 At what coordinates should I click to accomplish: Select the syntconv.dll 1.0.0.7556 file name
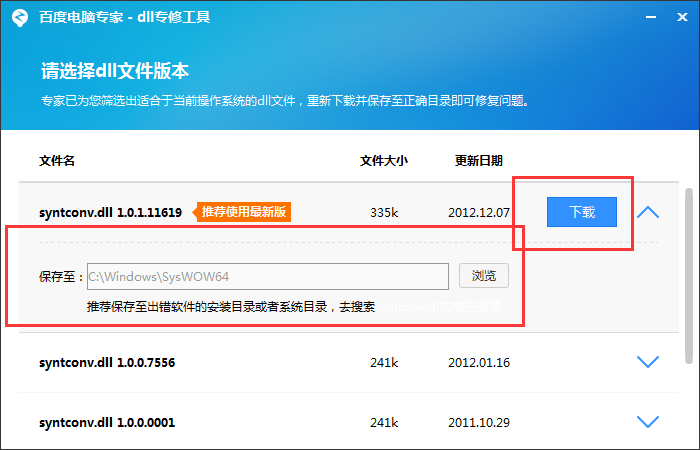point(107,362)
